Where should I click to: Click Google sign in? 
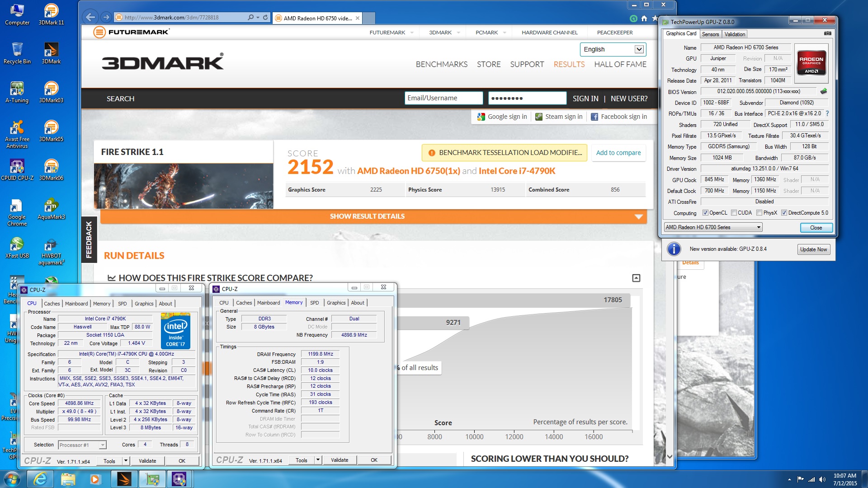click(x=502, y=117)
